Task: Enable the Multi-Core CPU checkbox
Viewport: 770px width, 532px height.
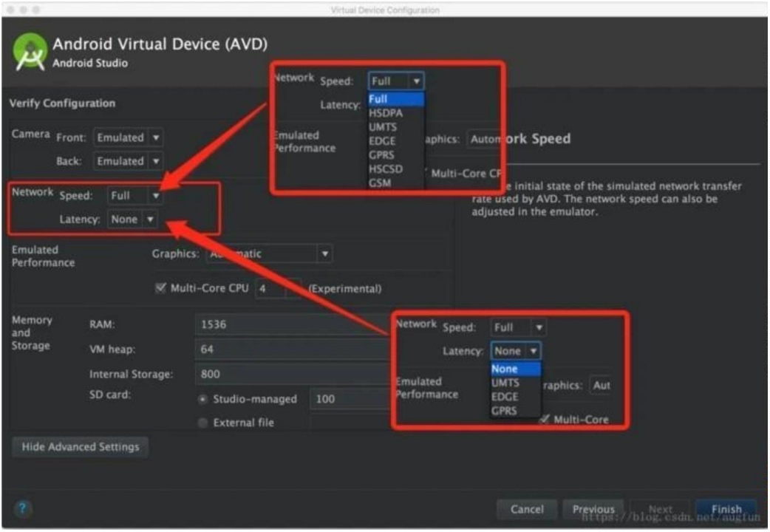Action: click(160, 288)
